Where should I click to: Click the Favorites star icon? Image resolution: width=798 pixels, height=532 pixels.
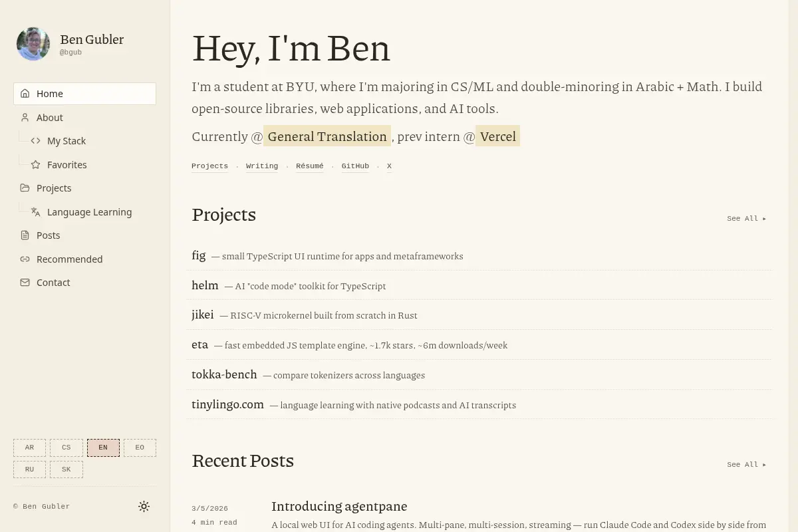click(x=36, y=164)
